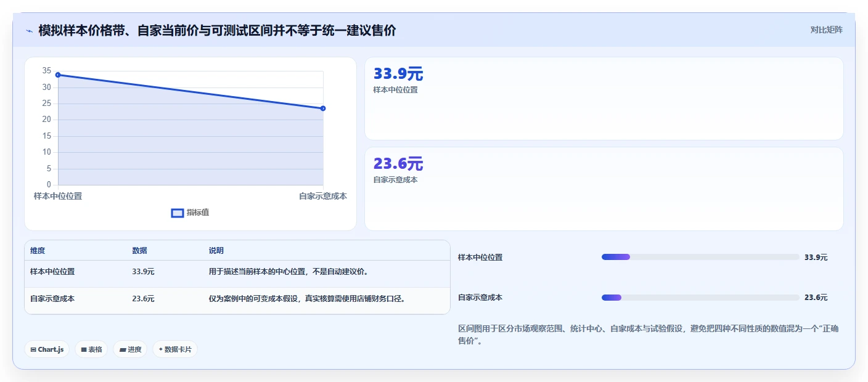Image resolution: width=868 pixels, height=382 pixels.
Task: Click the 自家示意成本 x-axis label
Action: [323, 196]
